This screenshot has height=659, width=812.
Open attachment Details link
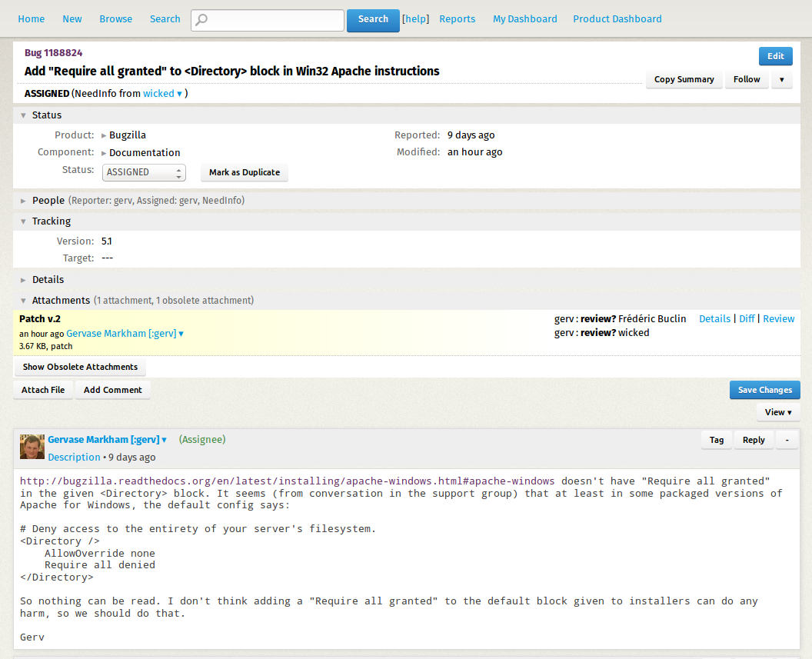pos(714,319)
